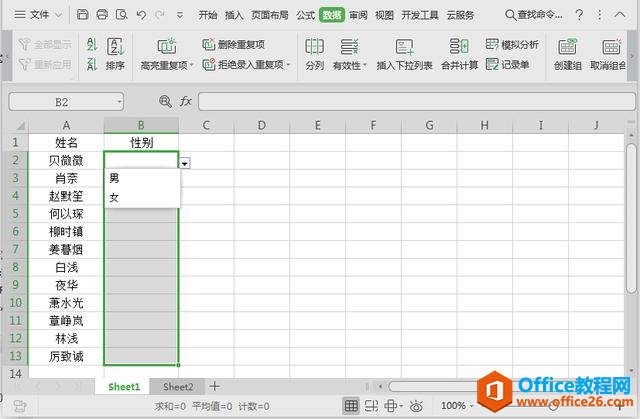Redo the last action

[x=160, y=15]
